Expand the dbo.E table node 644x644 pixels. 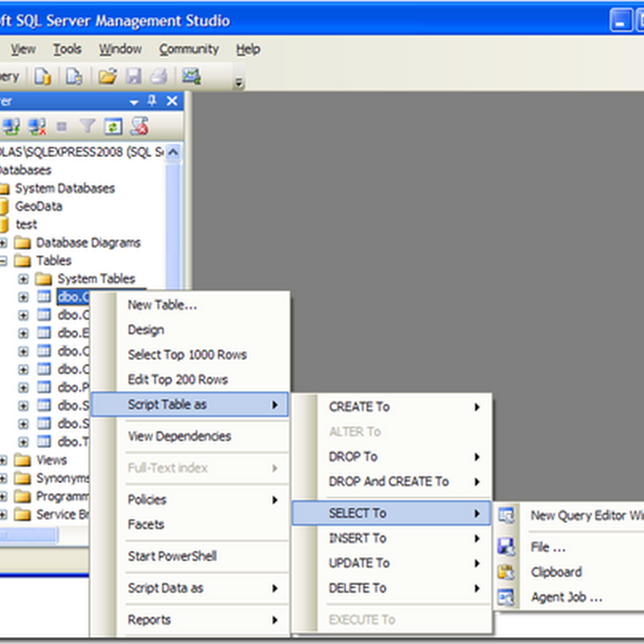[23, 333]
